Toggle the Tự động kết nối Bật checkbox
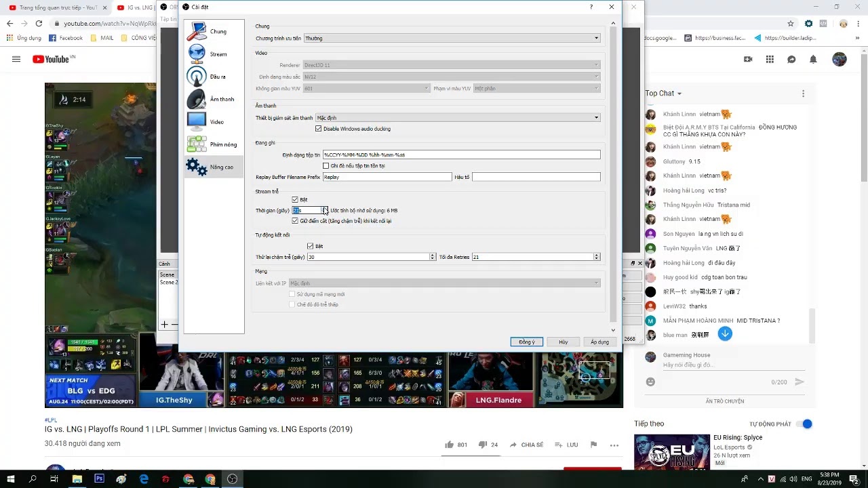Screen dimensions: 868x488 pos(311,246)
